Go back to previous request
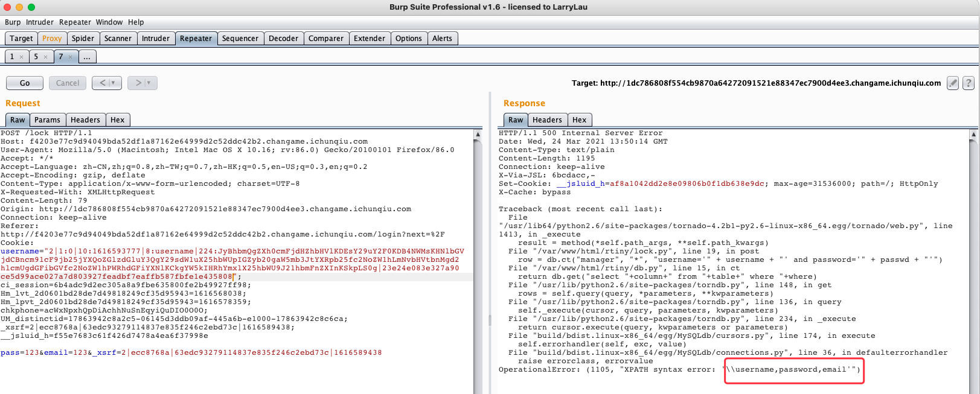This screenshot has height=394, width=980. pos(102,83)
